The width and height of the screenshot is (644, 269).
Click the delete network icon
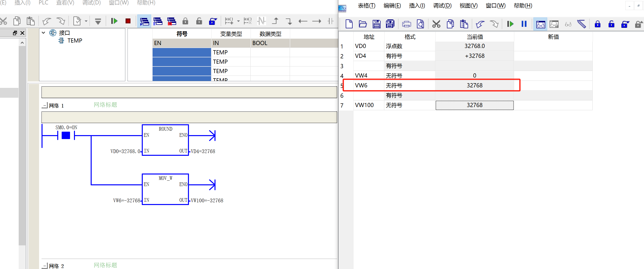[x=247, y=21]
